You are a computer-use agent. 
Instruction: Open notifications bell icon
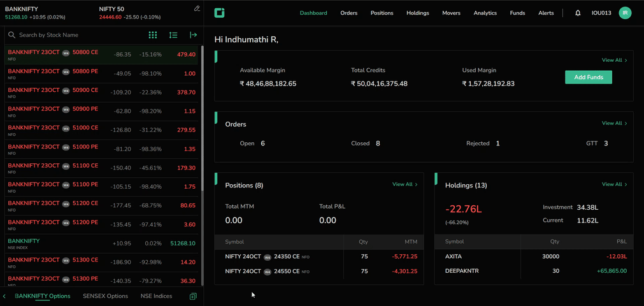click(578, 13)
